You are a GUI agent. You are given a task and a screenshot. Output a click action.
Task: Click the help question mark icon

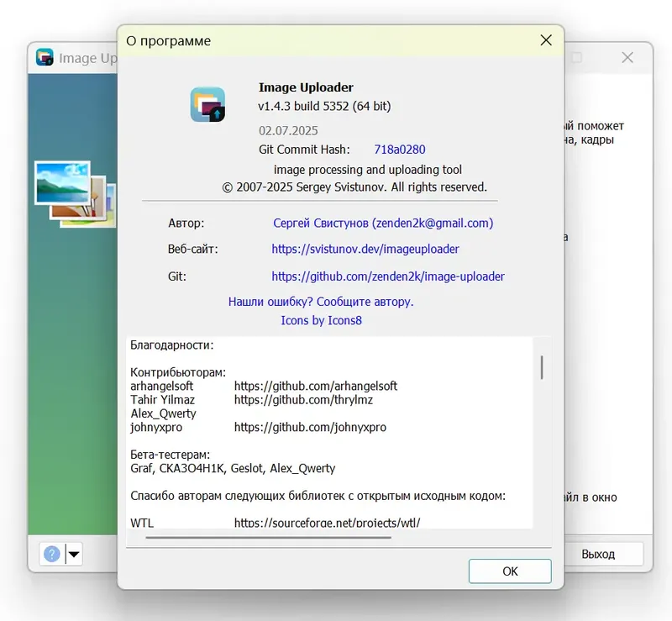[x=50, y=554]
